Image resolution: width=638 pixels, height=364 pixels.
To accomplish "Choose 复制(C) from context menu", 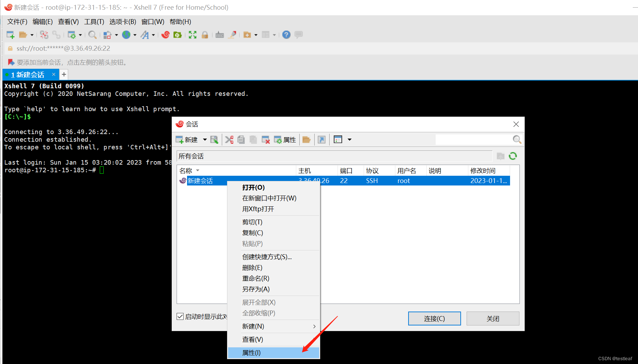I will 273,233.
